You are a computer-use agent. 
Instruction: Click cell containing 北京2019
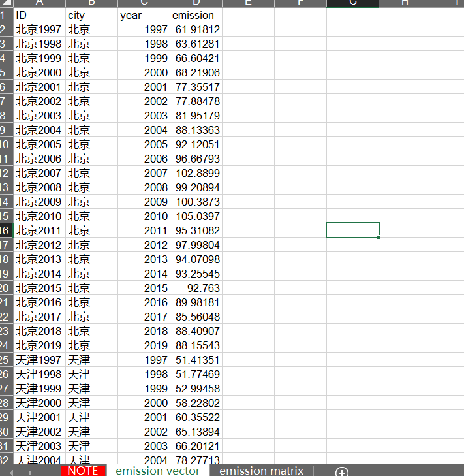[39, 345]
